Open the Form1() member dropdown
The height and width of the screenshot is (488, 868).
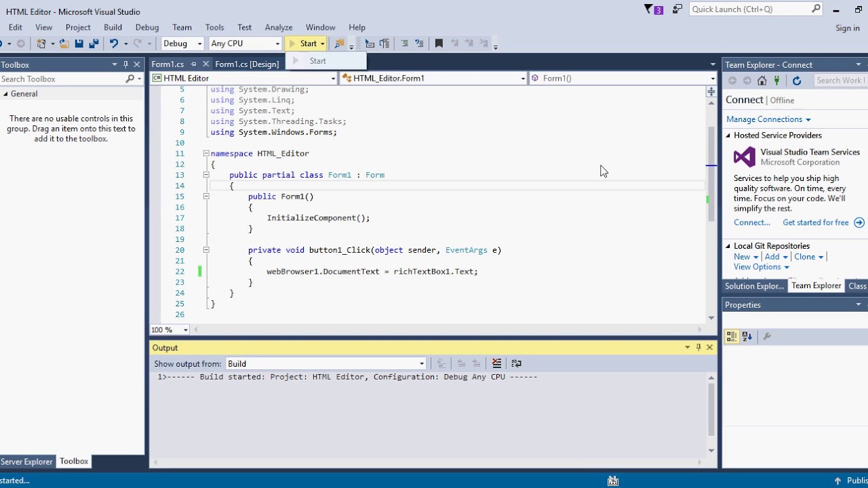(x=713, y=79)
